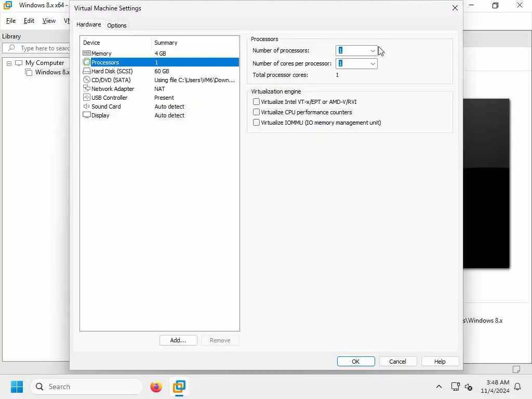Click the "Using file C:\Users\VM6\Down..." summary
The width and height of the screenshot is (532, 399).
(x=194, y=80)
